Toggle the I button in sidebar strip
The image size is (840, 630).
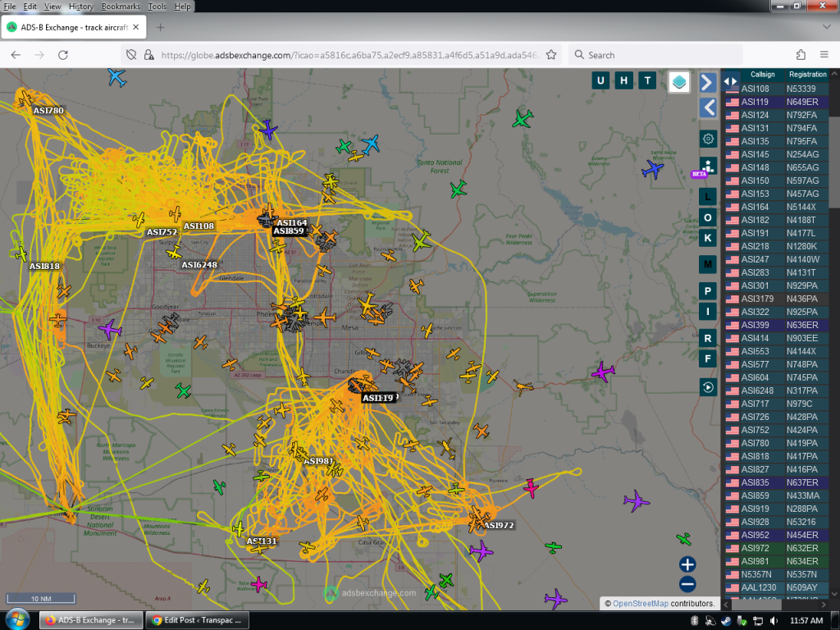tap(708, 311)
